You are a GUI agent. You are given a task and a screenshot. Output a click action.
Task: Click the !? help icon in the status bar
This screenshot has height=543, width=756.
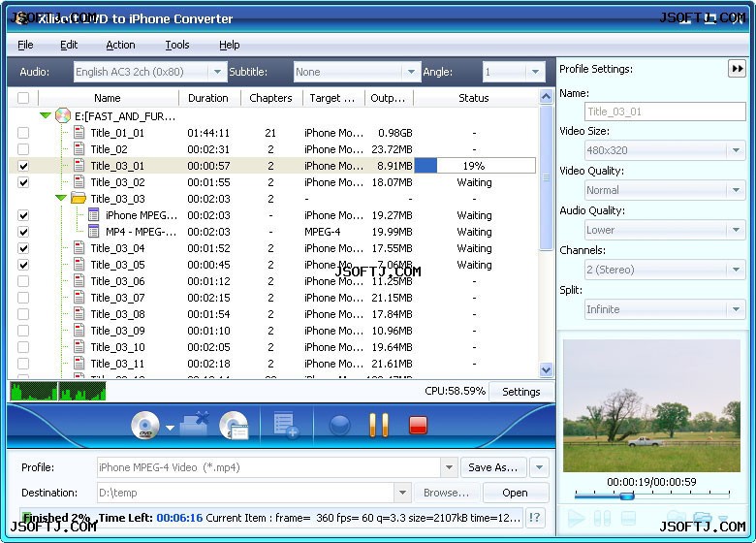tap(535, 518)
